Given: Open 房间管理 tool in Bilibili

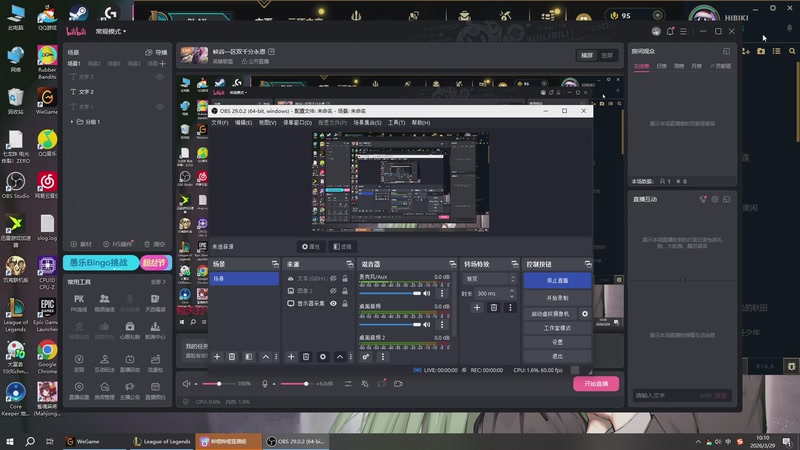Looking at the screenshot, I should click(104, 390).
